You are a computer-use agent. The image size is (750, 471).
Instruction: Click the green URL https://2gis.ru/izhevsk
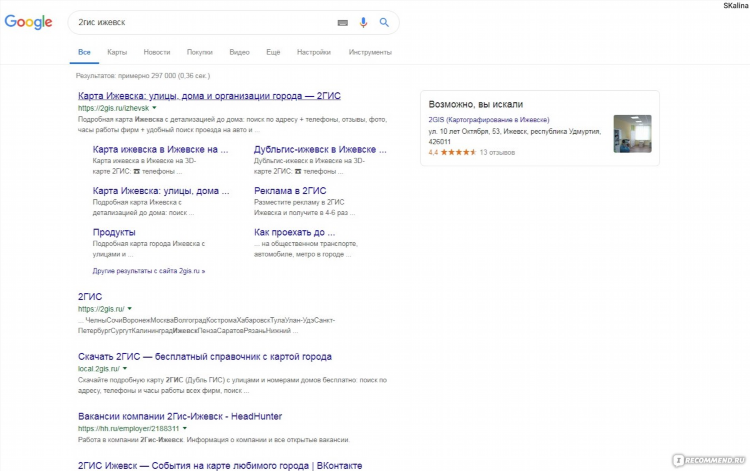[113, 108]
